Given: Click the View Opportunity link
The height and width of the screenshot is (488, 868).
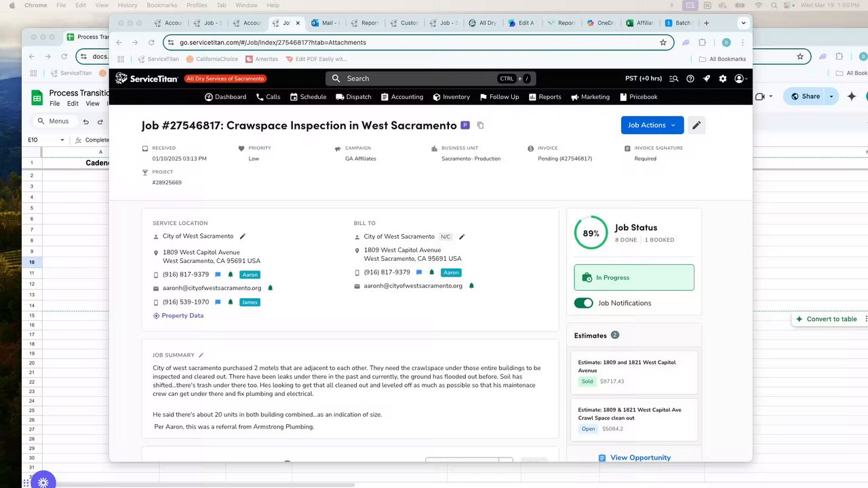Looking at the screenshot, I should (x=634, y=457).
